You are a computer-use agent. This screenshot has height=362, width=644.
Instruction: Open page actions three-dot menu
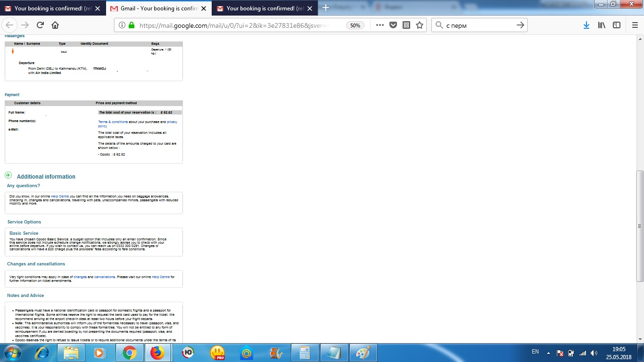(x=380, y=25)
